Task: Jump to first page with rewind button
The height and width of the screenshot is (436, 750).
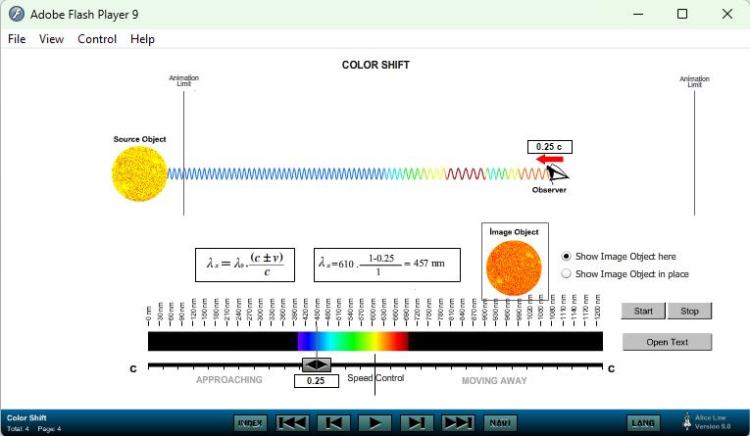Action: point(292,423)
